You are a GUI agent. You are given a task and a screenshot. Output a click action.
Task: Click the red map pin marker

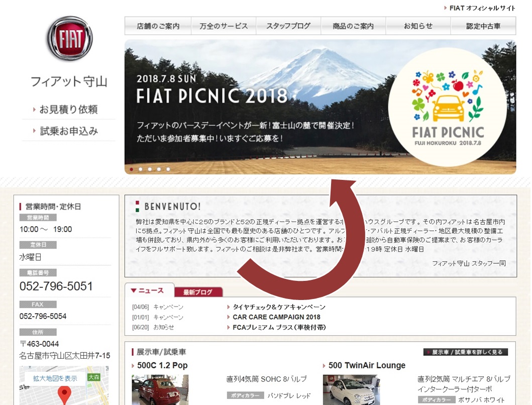(64, 395)
